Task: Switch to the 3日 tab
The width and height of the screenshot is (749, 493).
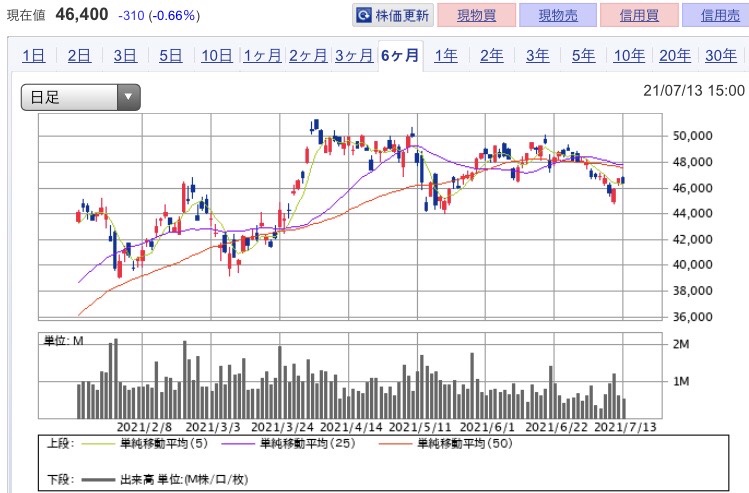Action: click(125, 56)
